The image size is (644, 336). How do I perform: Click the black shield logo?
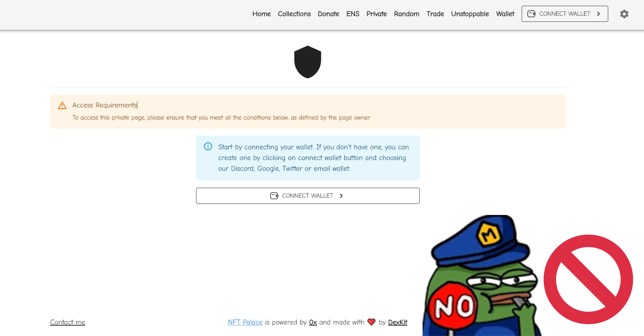pyautogui.click(x=308, y=62)
